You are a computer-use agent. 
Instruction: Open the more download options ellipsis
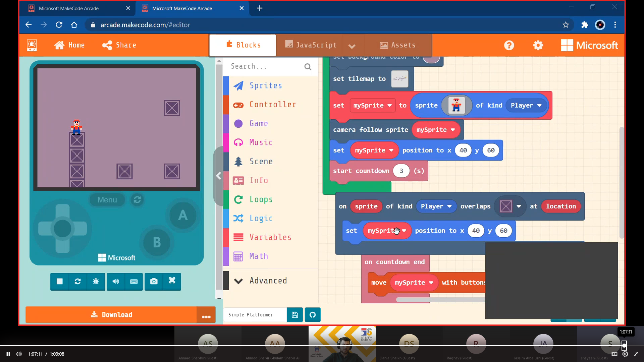click(x=206, y=315)
